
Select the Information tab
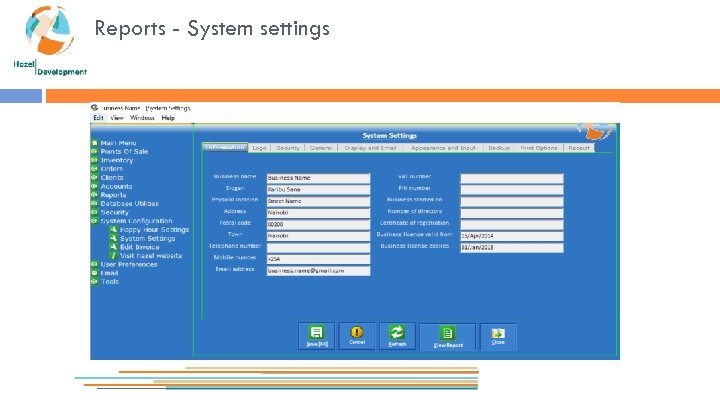coord(225,147)
